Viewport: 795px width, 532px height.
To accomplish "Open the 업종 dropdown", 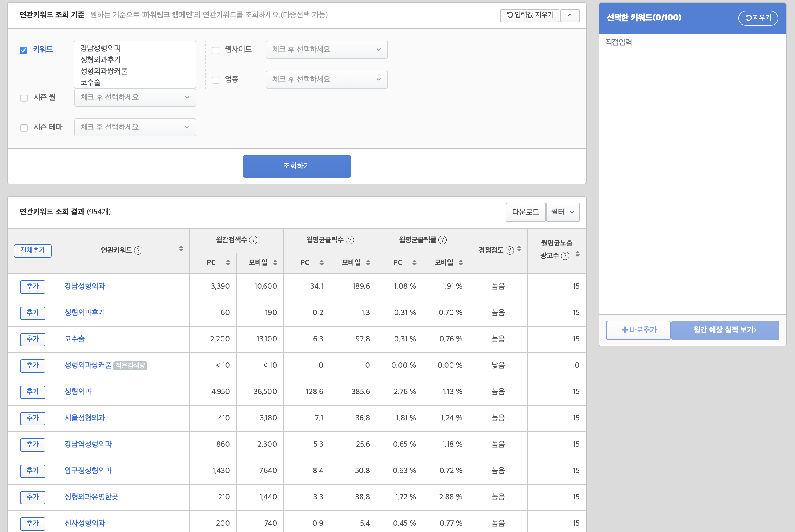I will point(327,79).
